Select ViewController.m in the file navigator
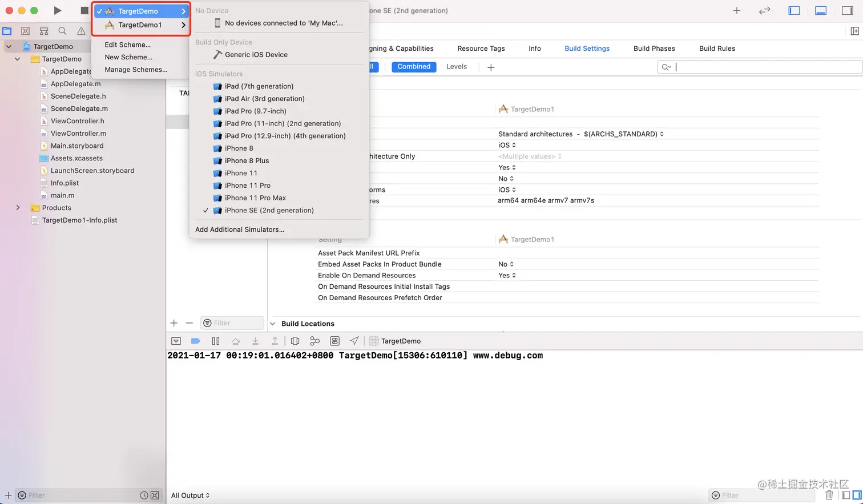Image resolution: width=863 pixels, height=504 pixels. pos(78,134)
